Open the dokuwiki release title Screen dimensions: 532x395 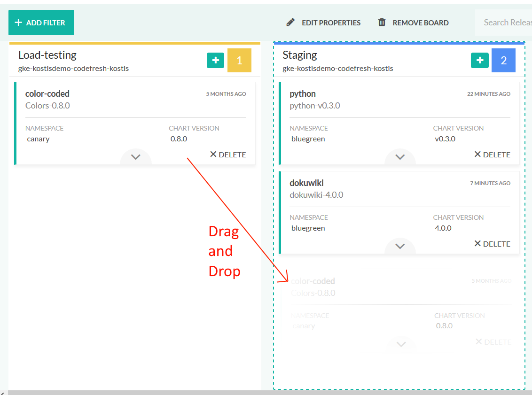pos(306,183)
